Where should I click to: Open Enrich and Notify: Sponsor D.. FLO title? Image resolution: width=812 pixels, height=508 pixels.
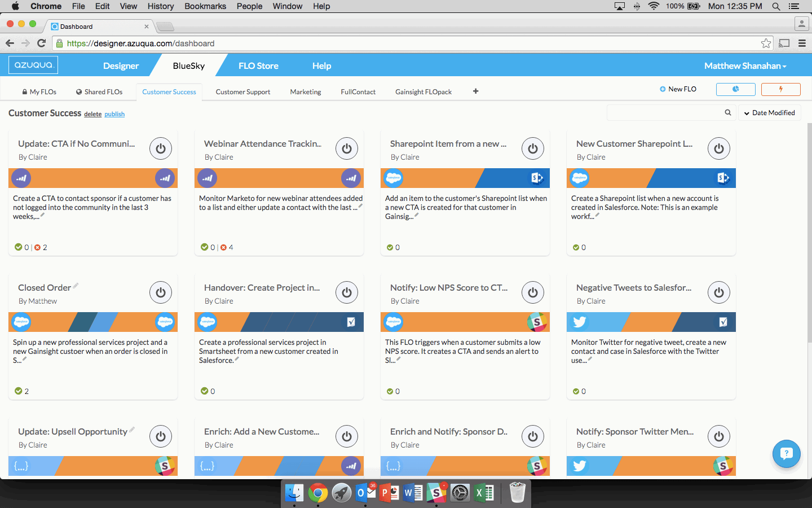point(449,431)
